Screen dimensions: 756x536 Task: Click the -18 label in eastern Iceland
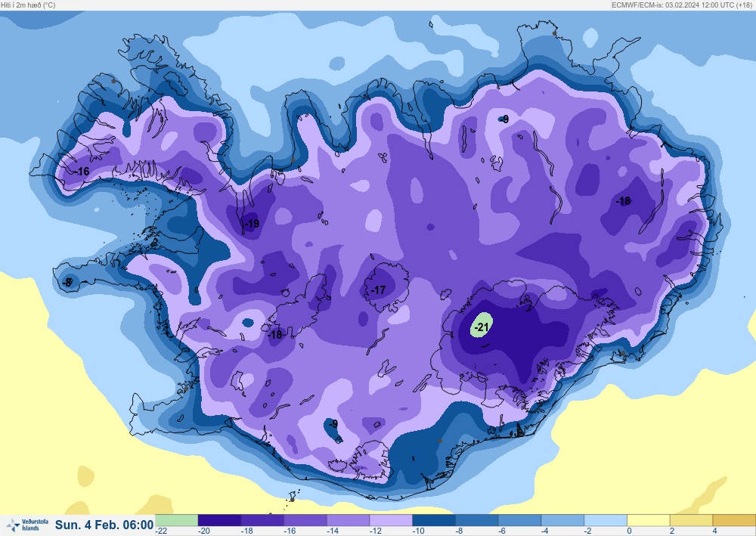(x=623, y=201)
